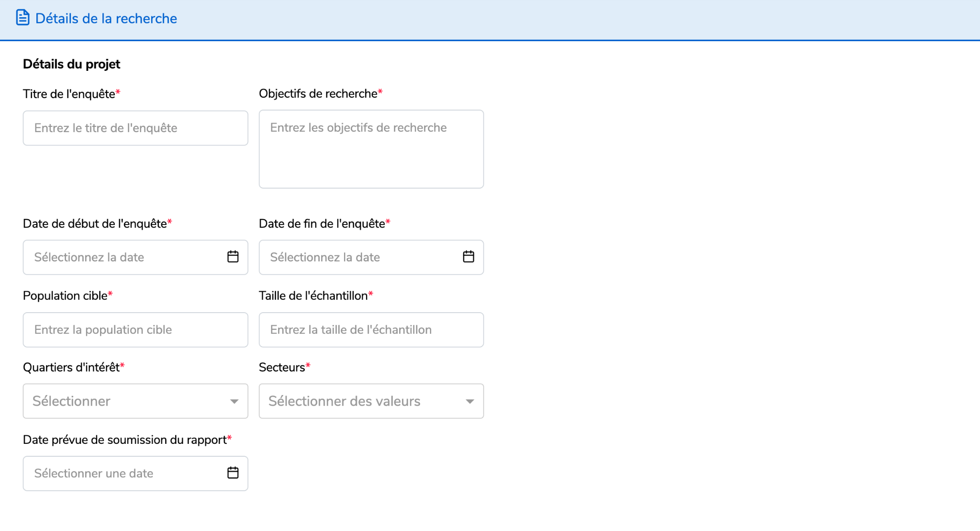Click the document icon beside Détails de la recherche
980x531 pixels.
(22, 18)
